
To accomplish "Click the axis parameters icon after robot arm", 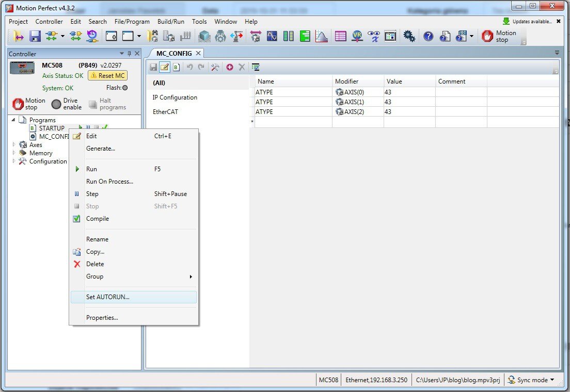I will [256, 36].
